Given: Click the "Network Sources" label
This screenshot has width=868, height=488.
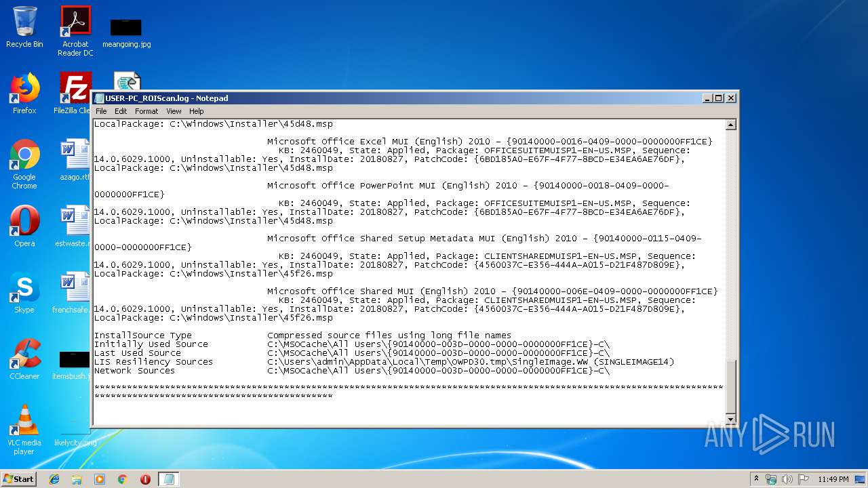Looking at the screenshot, I should [135, 371].
